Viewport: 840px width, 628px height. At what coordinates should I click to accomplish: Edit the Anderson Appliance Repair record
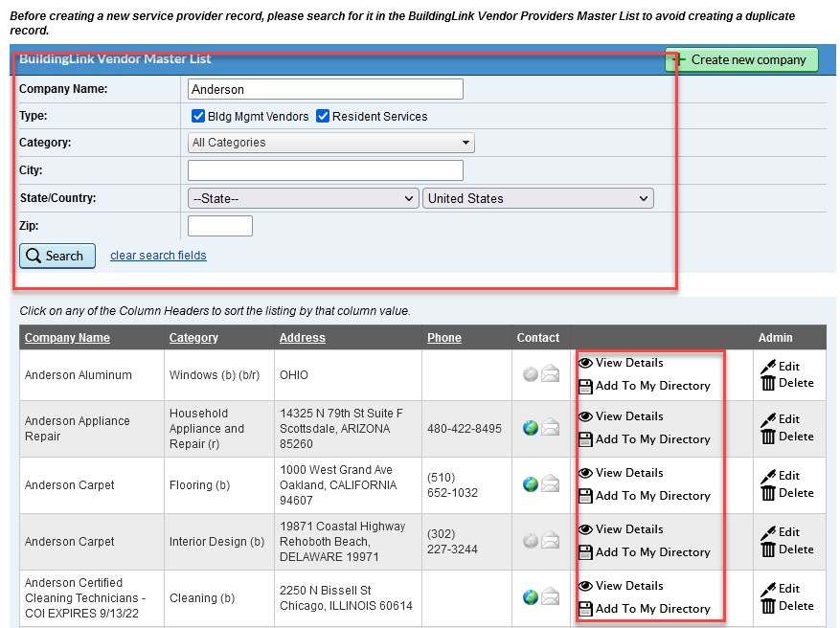(x=781, y=419)
